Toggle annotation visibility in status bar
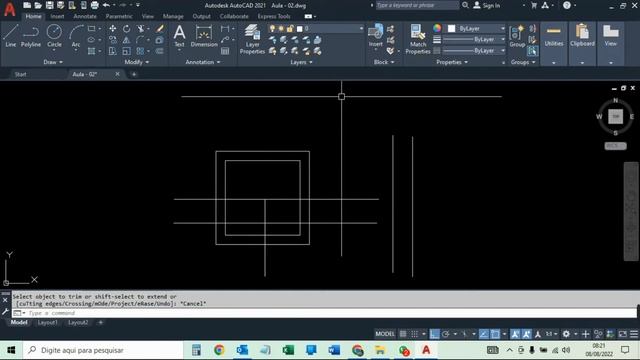 pos(515,334)
